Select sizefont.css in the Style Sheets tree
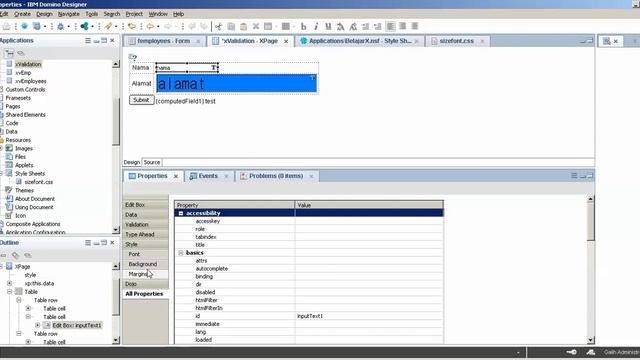The height and width of the screenshot is (360, 640). click(38, 182)
